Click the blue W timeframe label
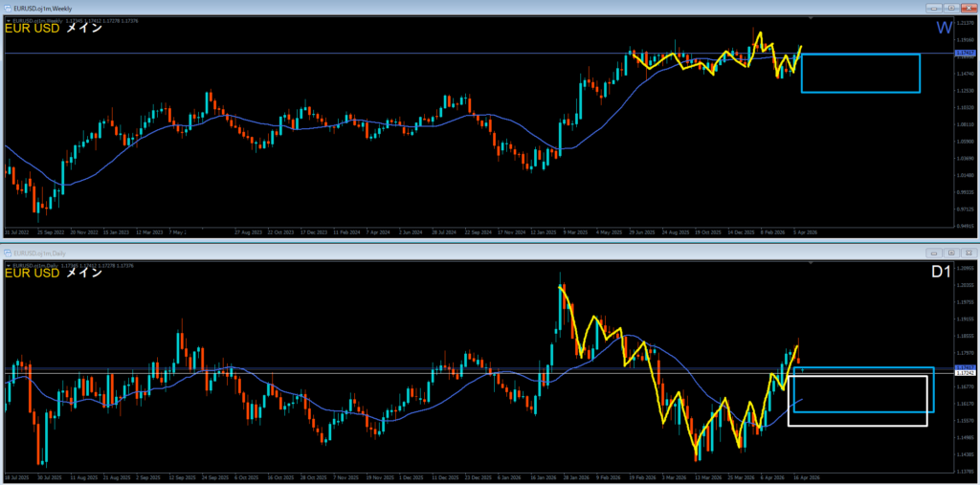 [x=943, y=29]
